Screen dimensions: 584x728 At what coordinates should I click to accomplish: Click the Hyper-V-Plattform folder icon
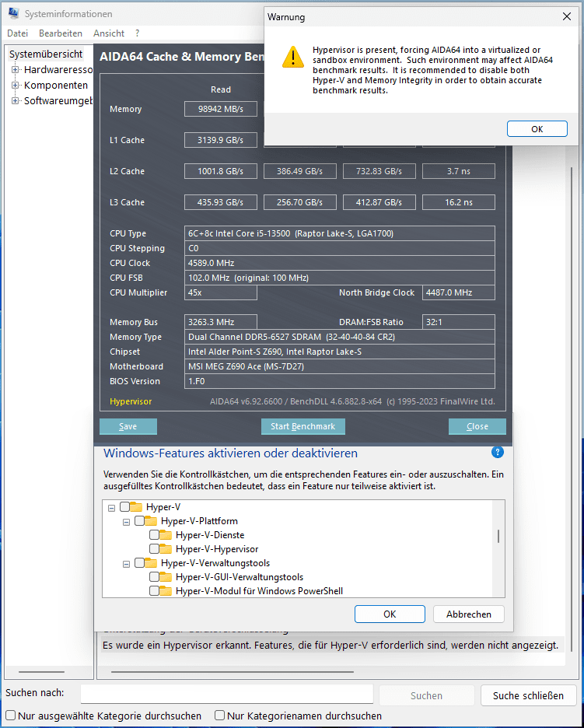[151, 520]
